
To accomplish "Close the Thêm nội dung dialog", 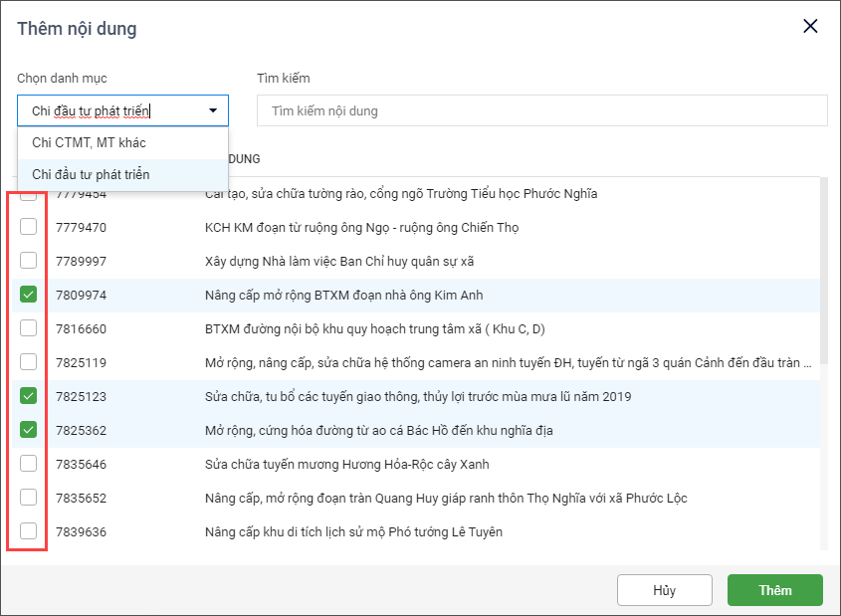I will (x=810, y=27).
